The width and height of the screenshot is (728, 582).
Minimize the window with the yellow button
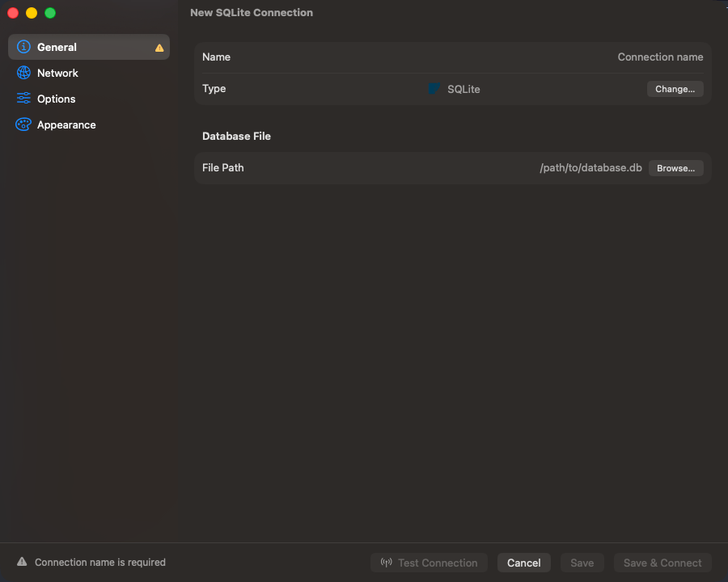pos(32,13)
